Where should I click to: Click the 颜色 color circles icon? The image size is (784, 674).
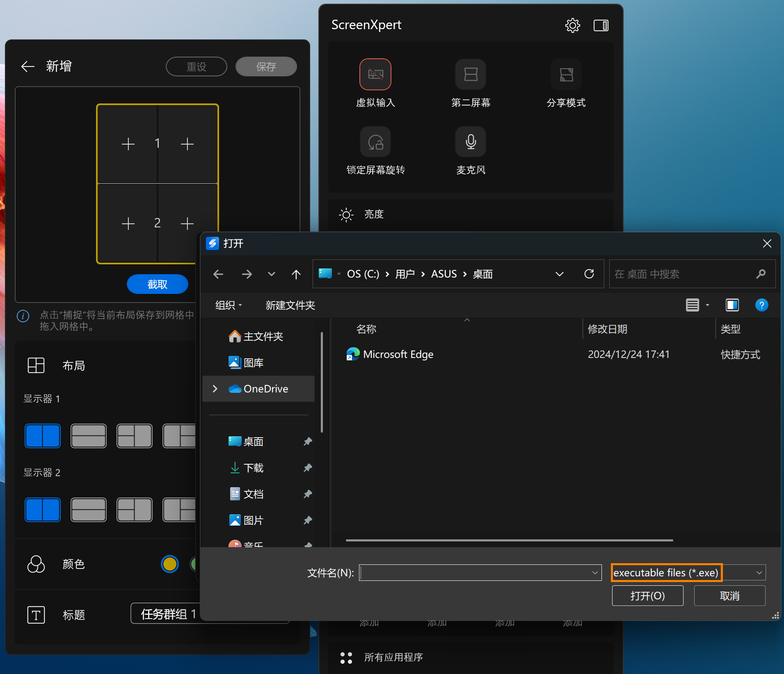coord(36,564)
